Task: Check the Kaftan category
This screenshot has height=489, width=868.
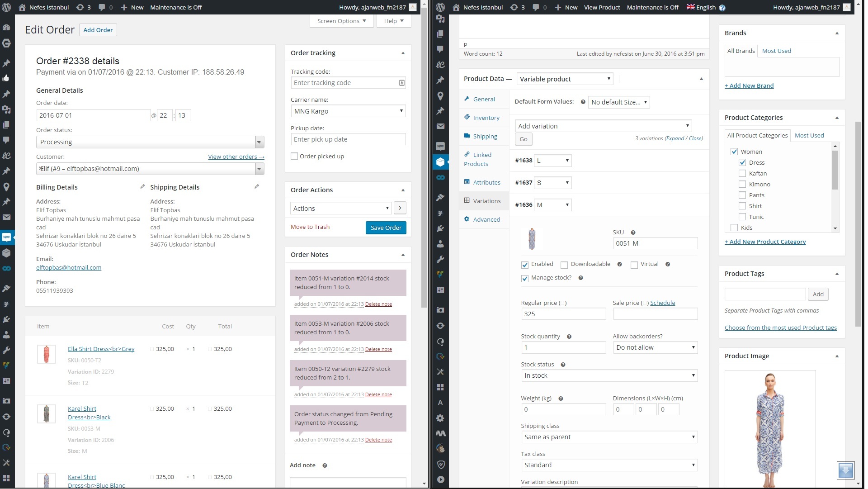Action: [x=742, y=173]
